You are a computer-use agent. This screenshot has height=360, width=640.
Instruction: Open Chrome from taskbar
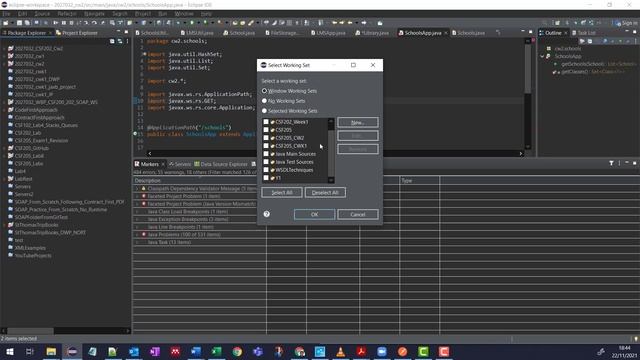[x=237, y=351]
